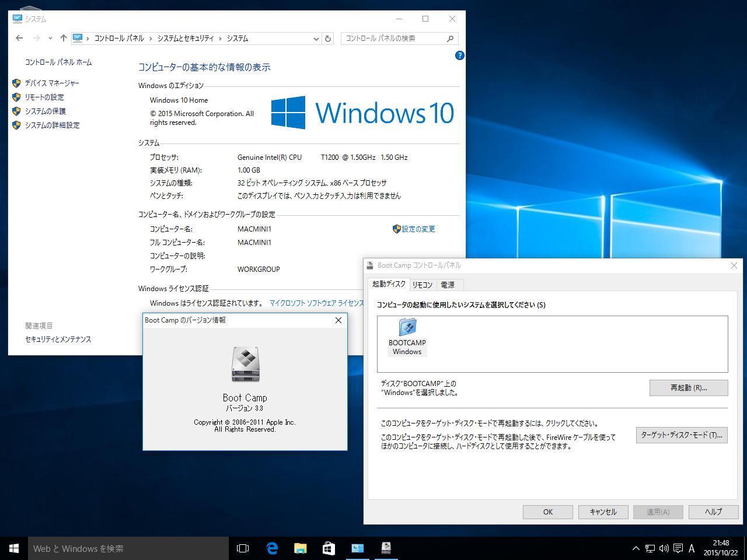Click システム in the address breadcrumb
The height and width of the screenshot is (560, 747).
click(x=238, y=38)
